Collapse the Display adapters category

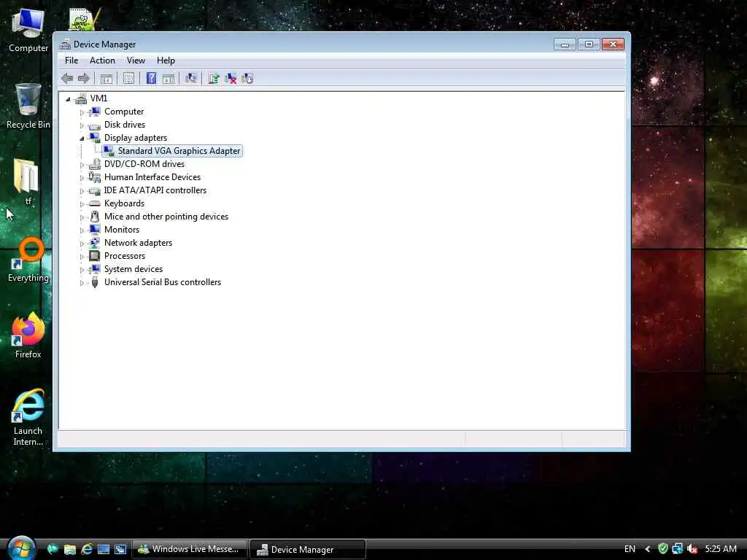pyautogui.click(x=82, y=139)
